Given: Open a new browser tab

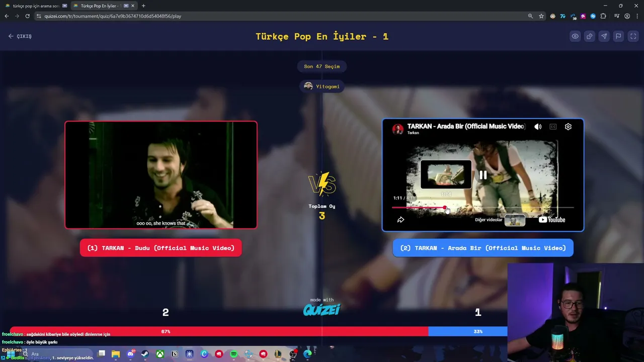Looking at the screenshot, I should tap(143, 6).
